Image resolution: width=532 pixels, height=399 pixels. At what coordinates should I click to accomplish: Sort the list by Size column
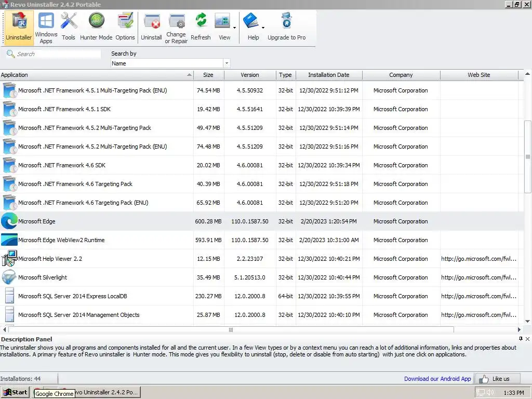coord(209,75)
